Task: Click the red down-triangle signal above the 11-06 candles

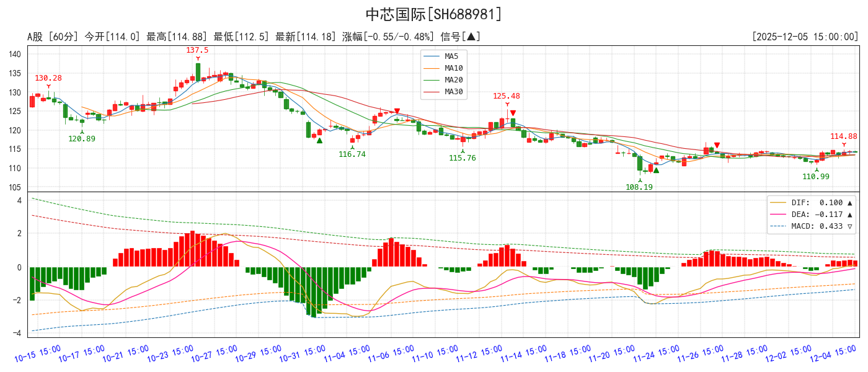Action: (397, 112)
